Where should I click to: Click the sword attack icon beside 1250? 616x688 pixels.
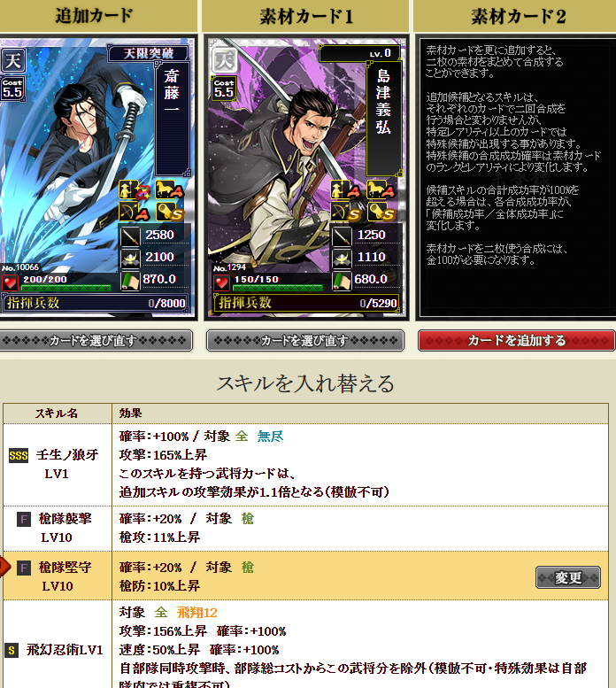pos(342,236)
